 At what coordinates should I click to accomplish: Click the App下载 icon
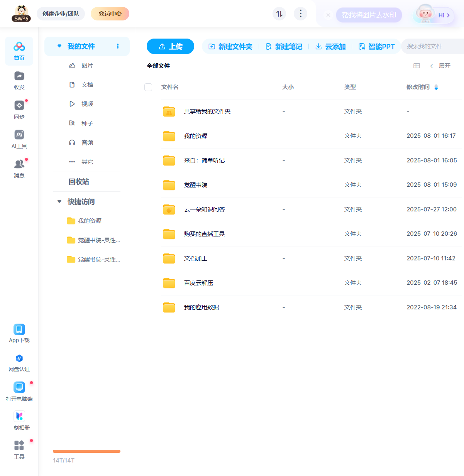(x=19, y=329)
